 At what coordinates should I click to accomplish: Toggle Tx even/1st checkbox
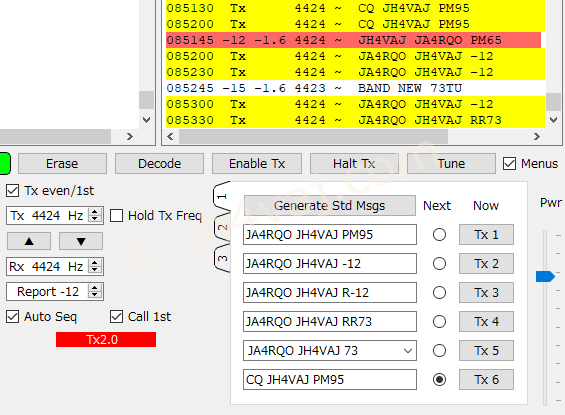[x=13, y=191]
